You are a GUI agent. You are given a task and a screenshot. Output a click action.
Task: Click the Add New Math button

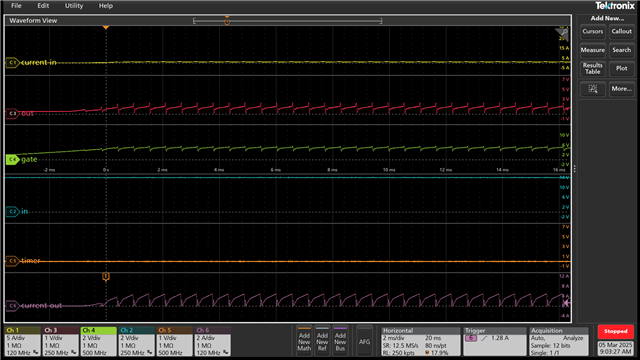[x=304, y=341]
